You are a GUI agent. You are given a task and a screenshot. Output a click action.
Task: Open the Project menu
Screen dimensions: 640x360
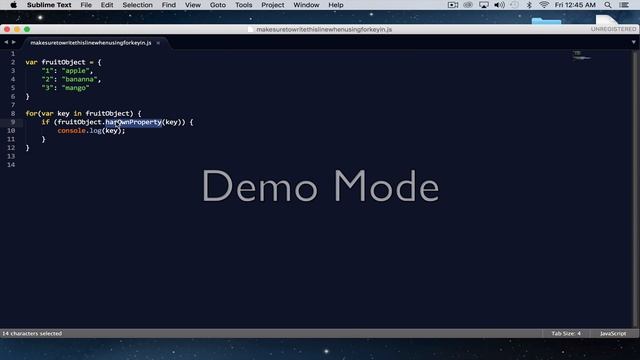point(273,5)
